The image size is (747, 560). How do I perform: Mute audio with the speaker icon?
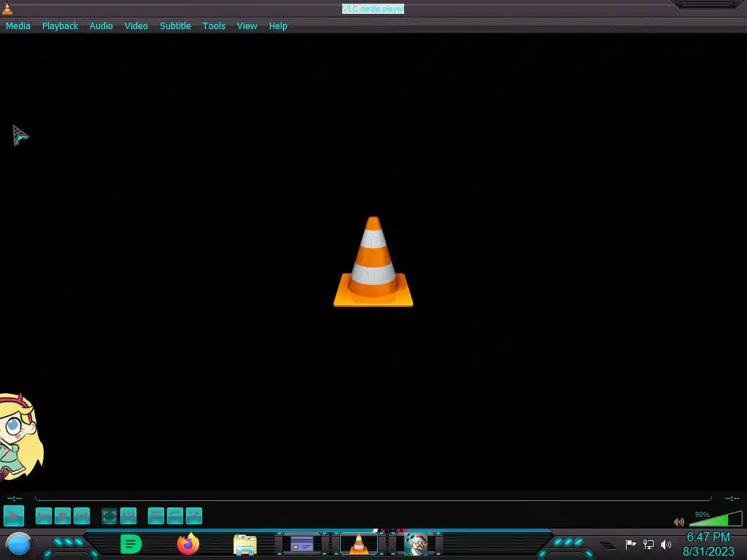point(679,522)
